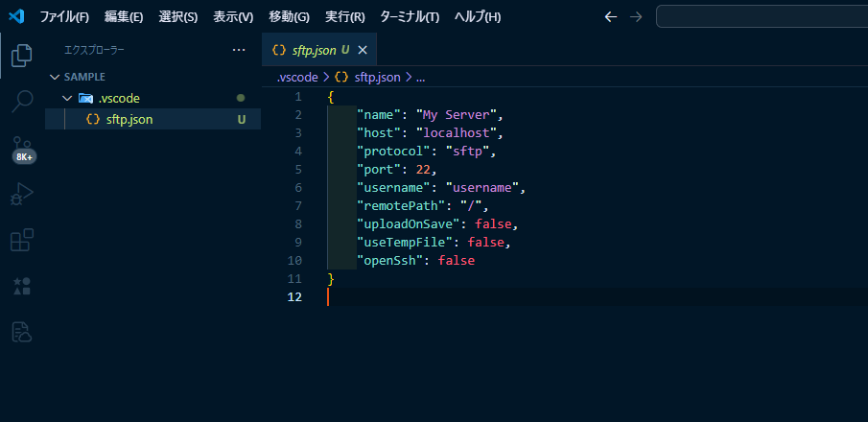
Task: Click the "username" value on line 6
Action: tap(482, 188)
